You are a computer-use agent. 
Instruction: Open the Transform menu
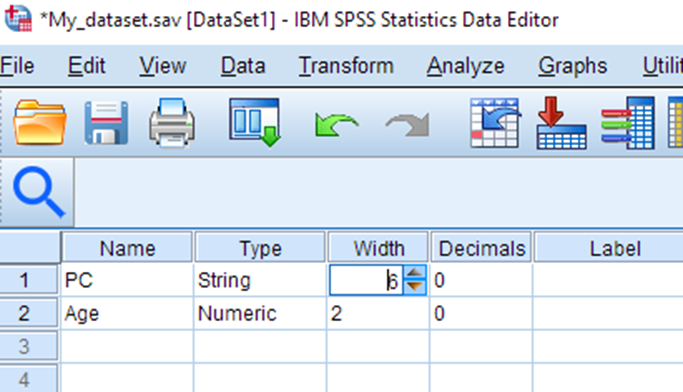(x=346, y=66)
